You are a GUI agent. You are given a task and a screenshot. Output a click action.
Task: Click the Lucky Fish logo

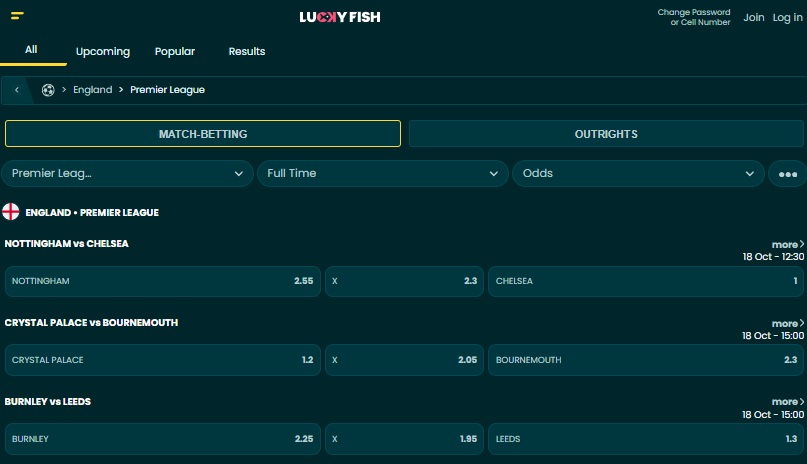pos(340,17)
